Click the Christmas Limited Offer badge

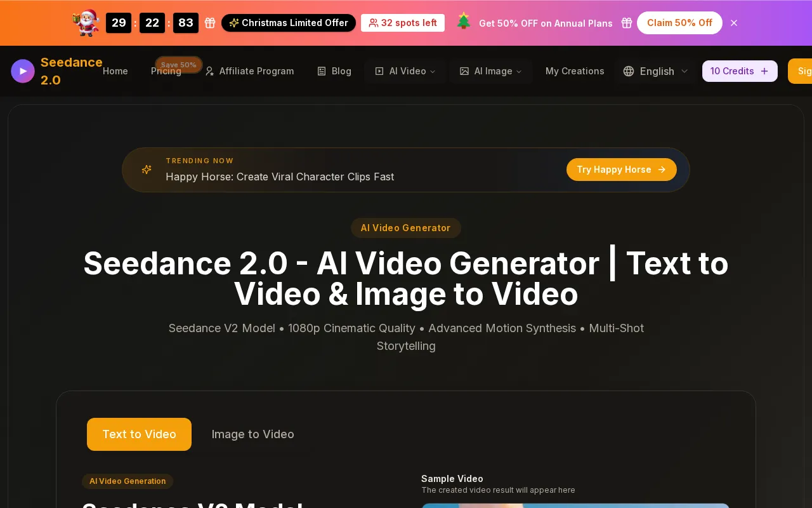(x=289, y=23)
